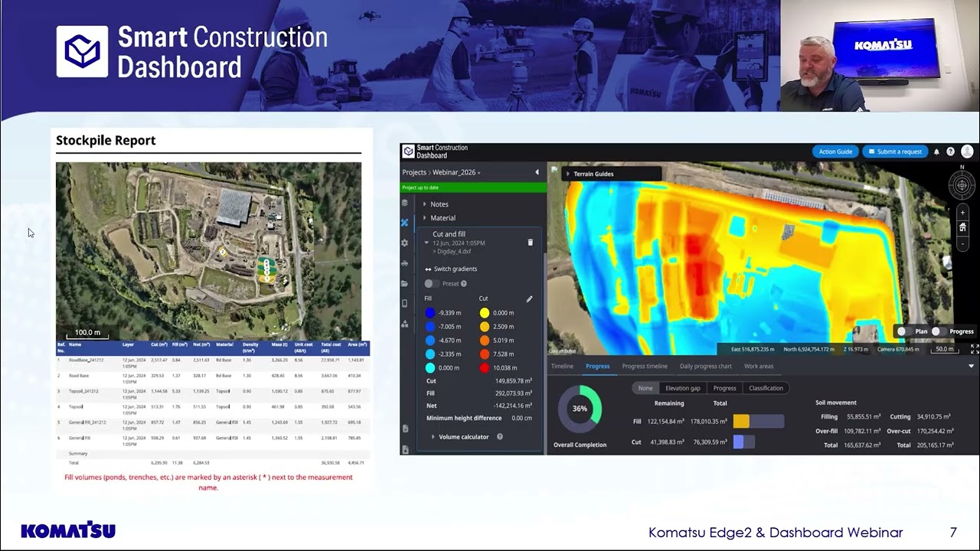Return to the home view on map
Screen dimensions: 980x551
click(962, 228)
